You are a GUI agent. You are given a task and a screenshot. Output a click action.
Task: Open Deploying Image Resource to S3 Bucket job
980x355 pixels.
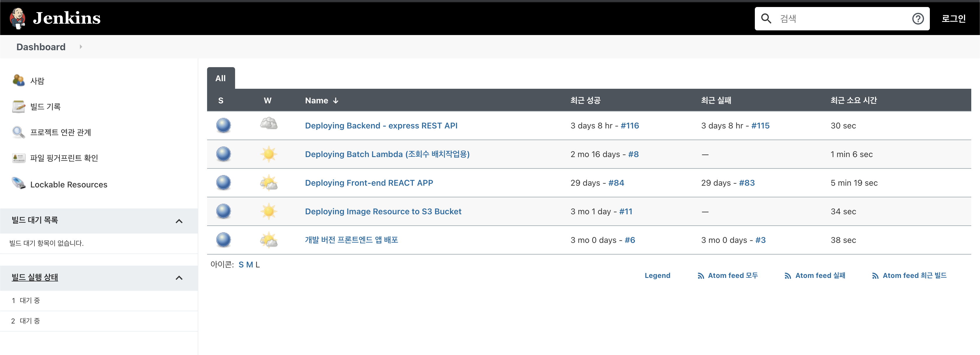[x=383, y=211]
